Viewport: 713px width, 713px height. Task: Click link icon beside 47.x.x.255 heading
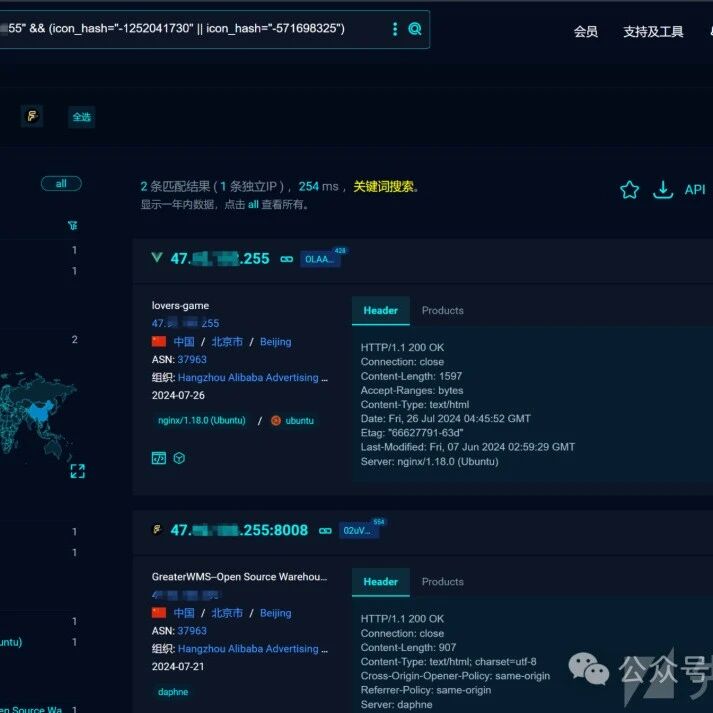(x=286, y=259)
